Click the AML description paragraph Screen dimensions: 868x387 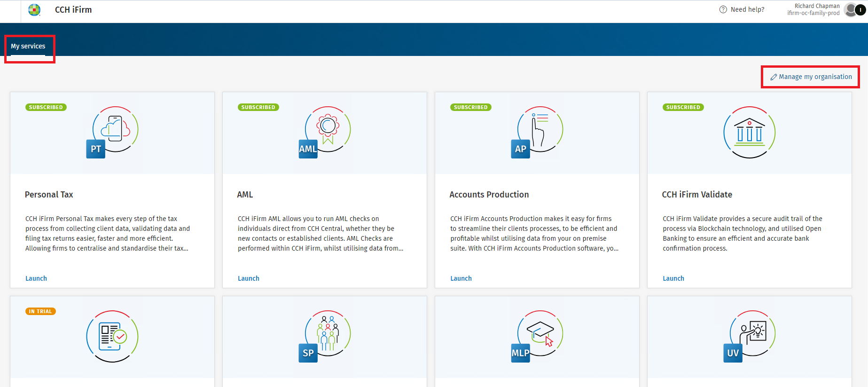tap(321, 233)
